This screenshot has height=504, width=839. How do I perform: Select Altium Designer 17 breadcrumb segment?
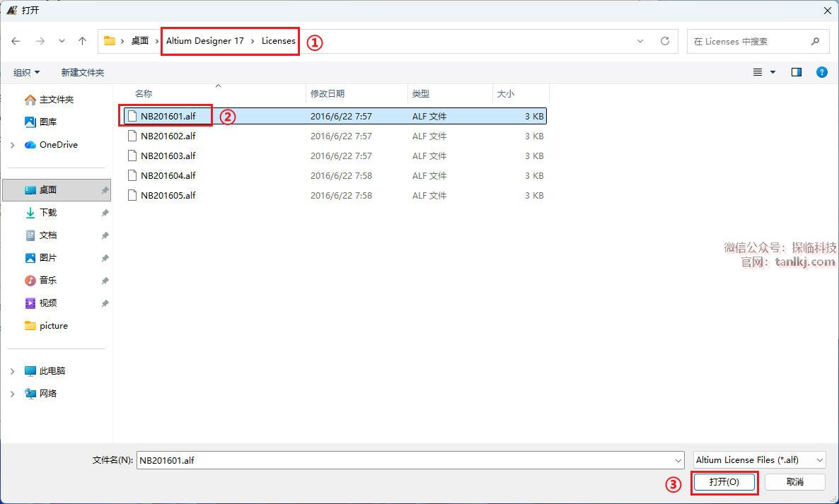click(x=205, y=40)
